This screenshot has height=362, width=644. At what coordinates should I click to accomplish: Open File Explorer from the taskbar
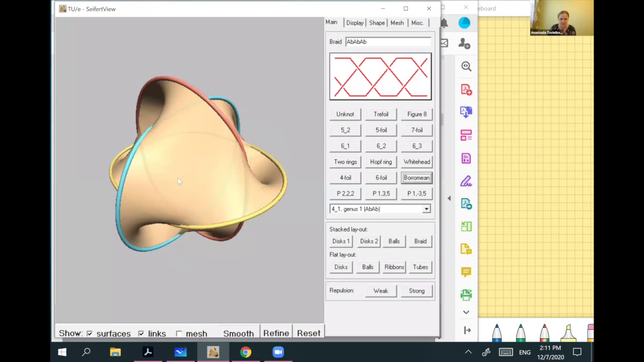click(x=115, y=352)
